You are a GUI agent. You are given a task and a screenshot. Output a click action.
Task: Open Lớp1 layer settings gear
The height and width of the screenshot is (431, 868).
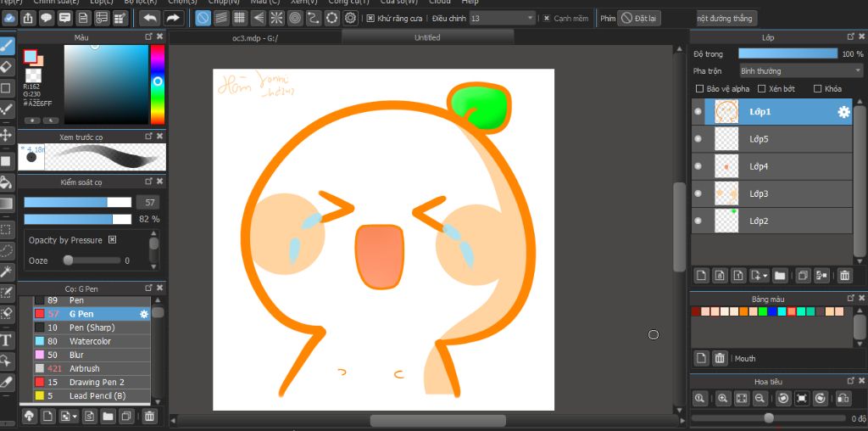[x=843, y=112]
